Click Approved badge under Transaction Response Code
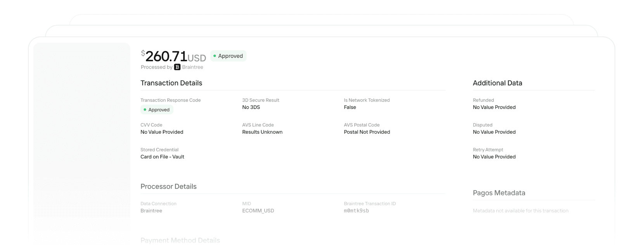This screenshot has width=644, height=252. (157, 110)
